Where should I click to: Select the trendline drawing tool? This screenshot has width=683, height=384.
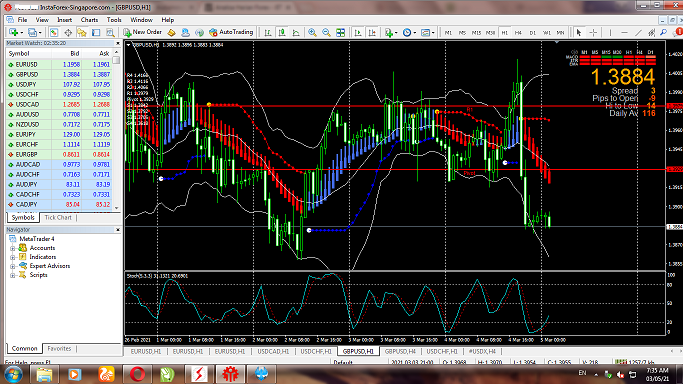[638, 33]
